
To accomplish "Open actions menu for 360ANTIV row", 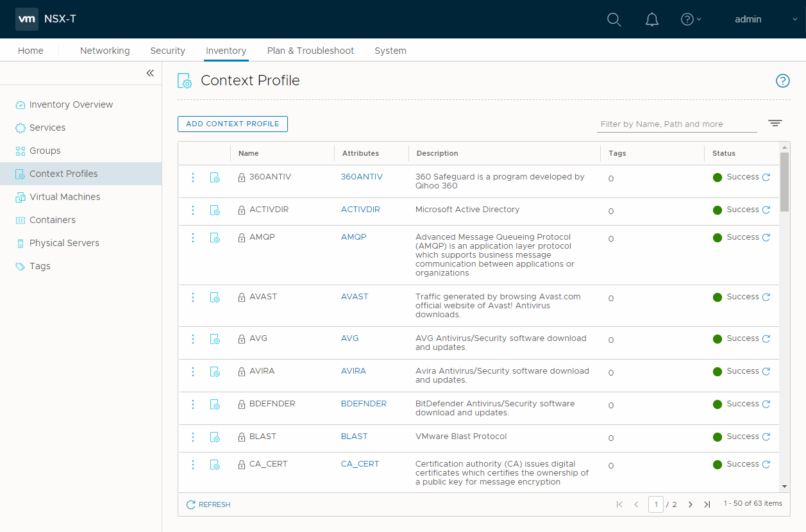I will pos(193,177).
